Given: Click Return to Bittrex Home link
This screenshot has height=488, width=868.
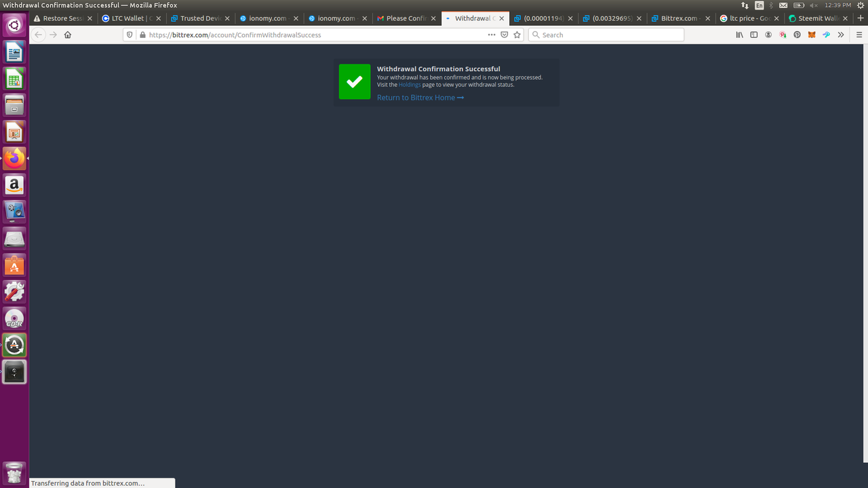Looking at the screenshot, I should click(420, 98).
